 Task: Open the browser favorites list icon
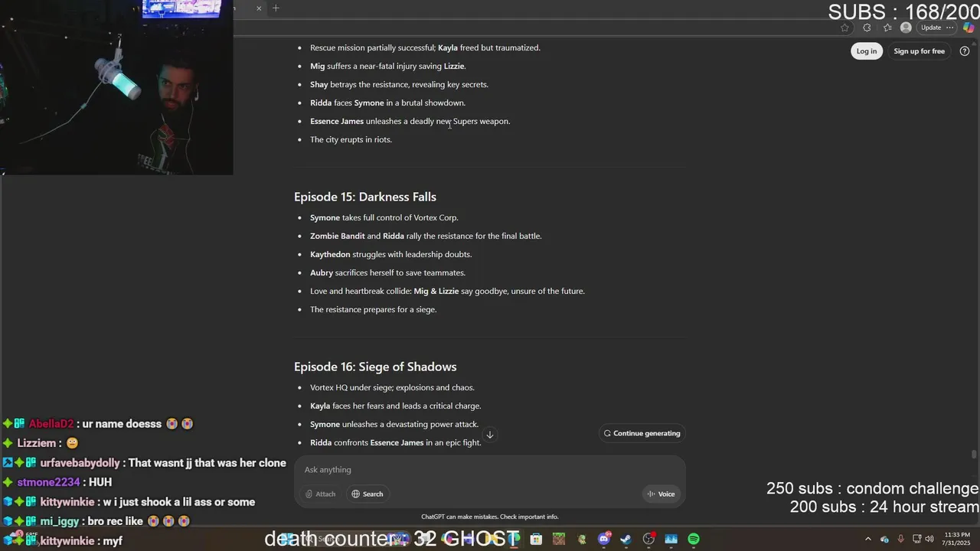point(887,28)
